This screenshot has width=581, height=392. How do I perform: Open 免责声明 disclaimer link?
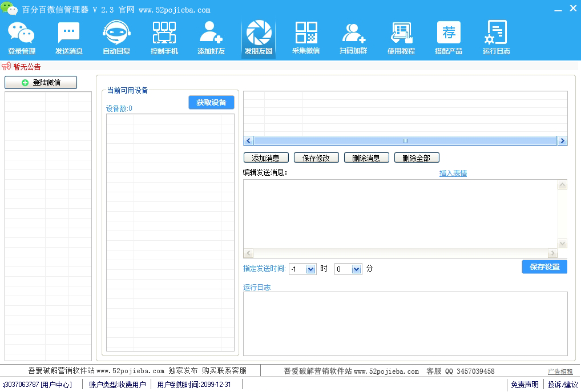524,385
